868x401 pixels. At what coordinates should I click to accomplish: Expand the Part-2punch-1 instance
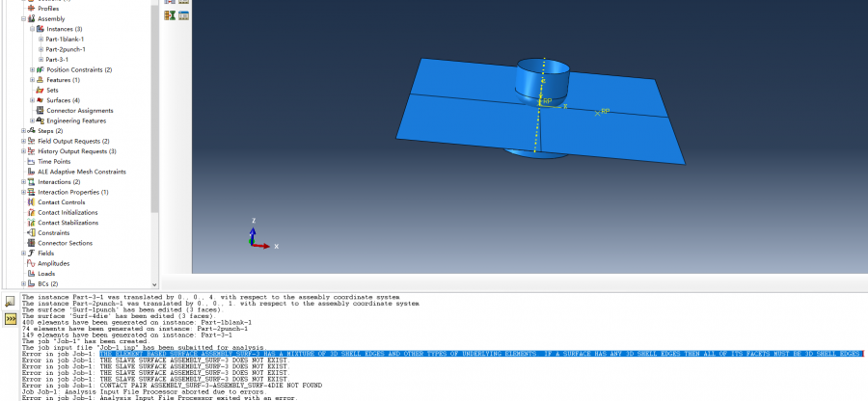point(41,49)
